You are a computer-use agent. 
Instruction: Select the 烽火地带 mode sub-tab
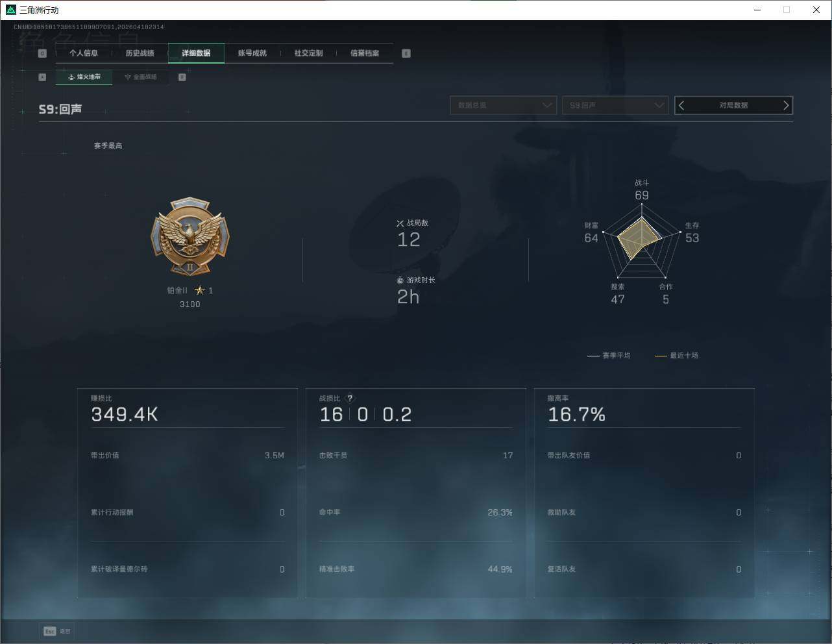coord(84,77)
